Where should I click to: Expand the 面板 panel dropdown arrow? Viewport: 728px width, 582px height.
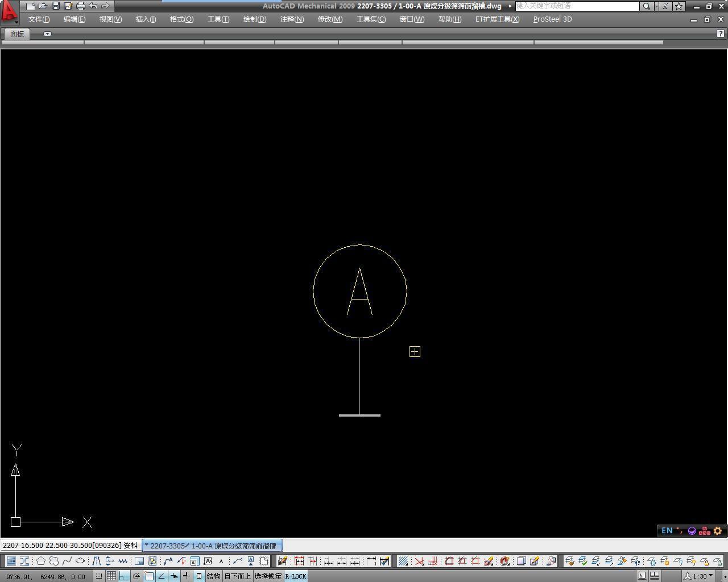click(x=47, y=34)
